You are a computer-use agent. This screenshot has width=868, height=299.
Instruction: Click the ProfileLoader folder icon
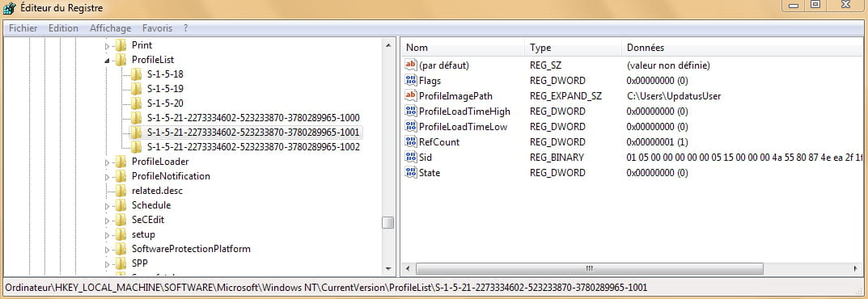point(121,162)
